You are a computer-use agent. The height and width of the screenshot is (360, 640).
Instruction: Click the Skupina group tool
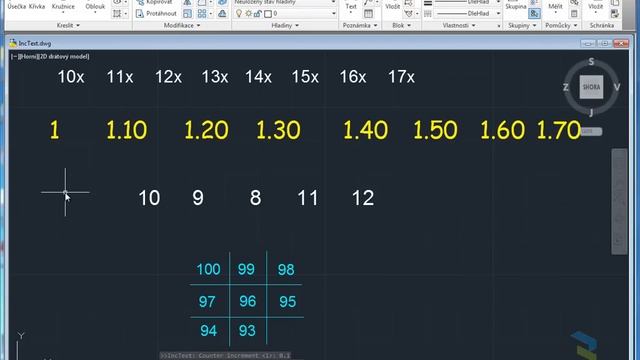[x=516, y=7]
